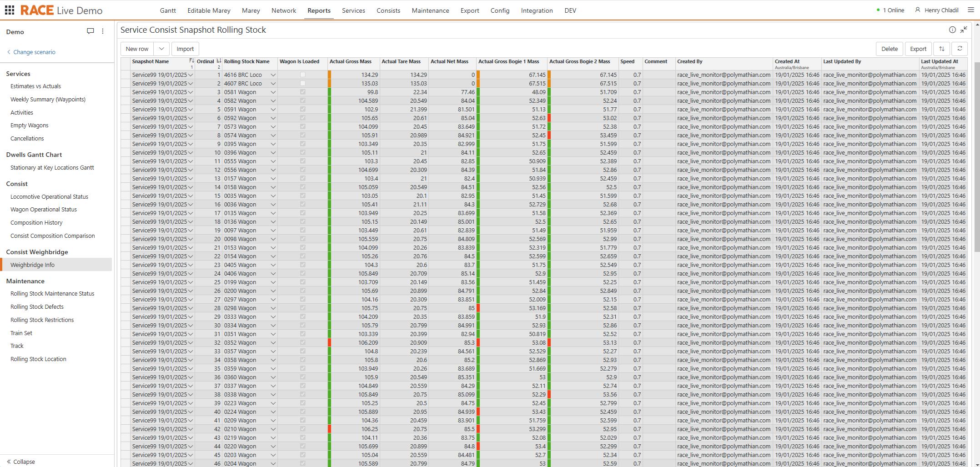
Task: Collapse the panel using the shrink arrows icon
Action: [964, 30]
